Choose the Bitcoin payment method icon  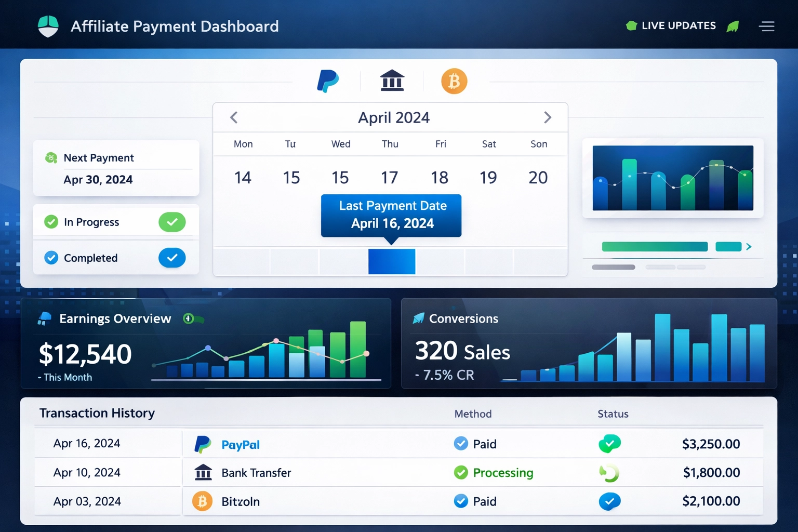454,81
